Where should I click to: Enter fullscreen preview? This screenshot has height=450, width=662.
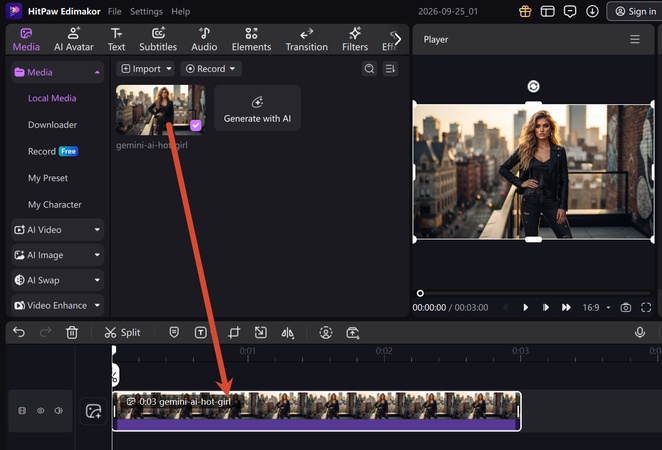(x=646, y=307)
